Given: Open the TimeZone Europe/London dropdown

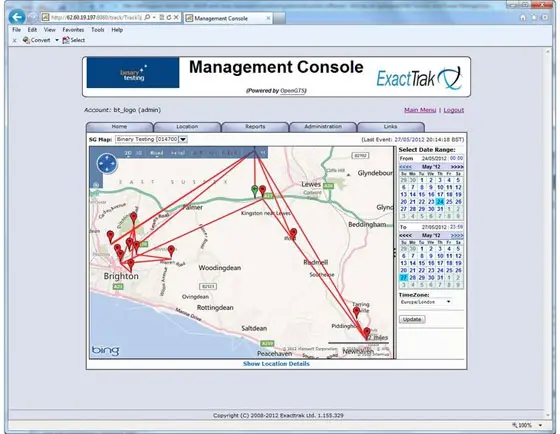Looking at the screenshot, I should click(x=425, y=302).
